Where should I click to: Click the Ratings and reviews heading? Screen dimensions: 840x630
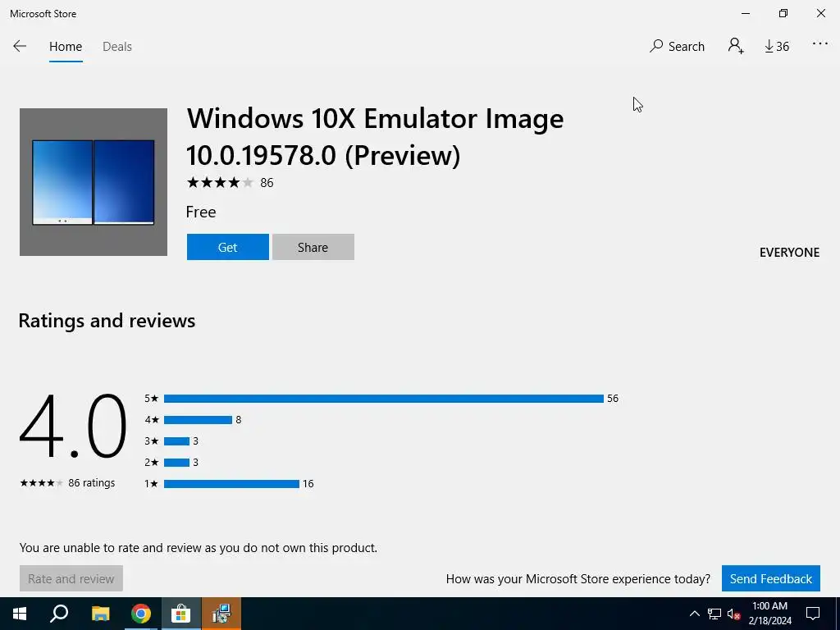107,321
